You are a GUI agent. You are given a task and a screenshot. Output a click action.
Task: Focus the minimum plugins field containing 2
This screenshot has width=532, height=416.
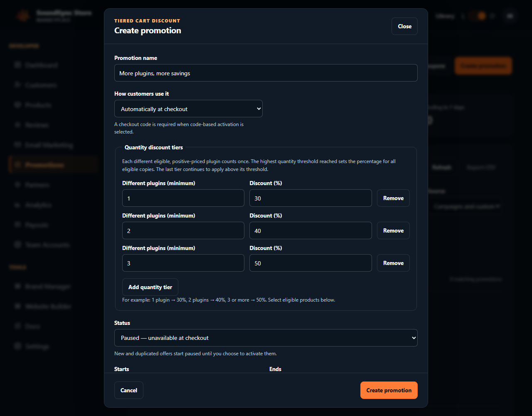tap(183, 230)
